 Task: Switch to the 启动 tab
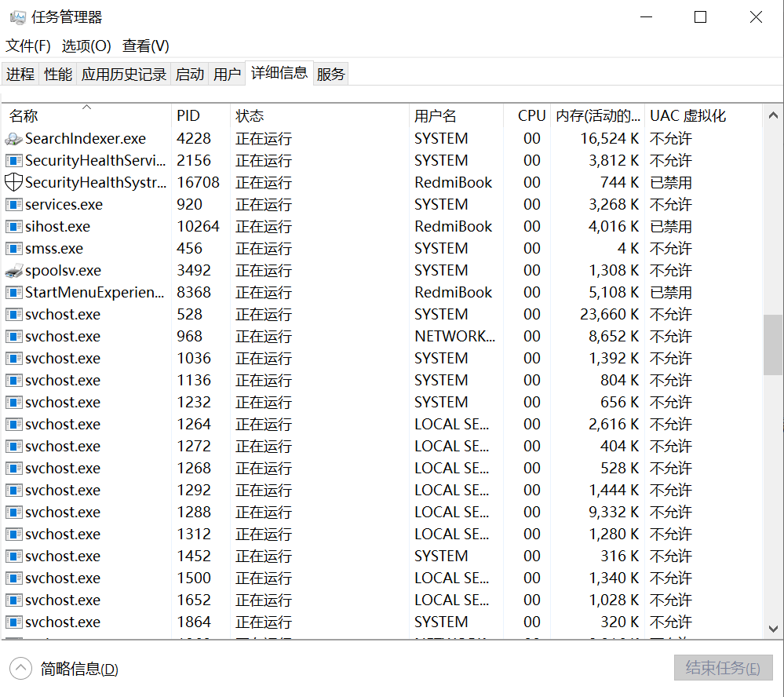(x=189, y=74)
